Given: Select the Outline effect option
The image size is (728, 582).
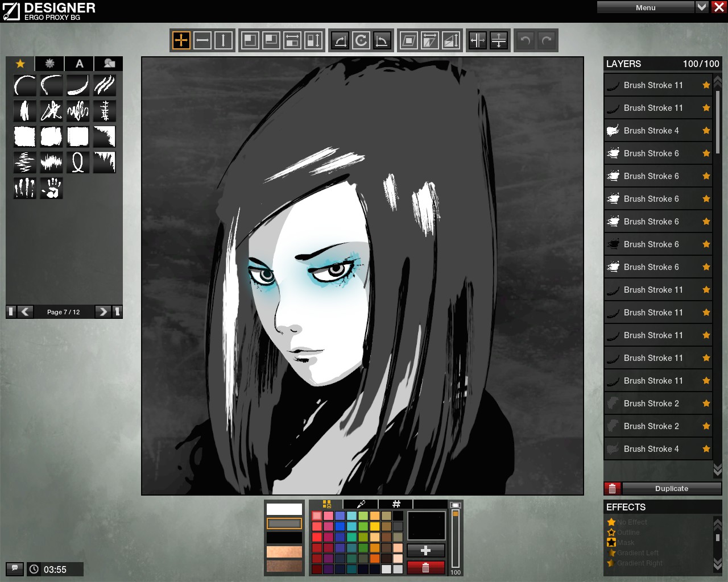Looking at the screenshot, I should pyautogui.click(x=628, y=533).
